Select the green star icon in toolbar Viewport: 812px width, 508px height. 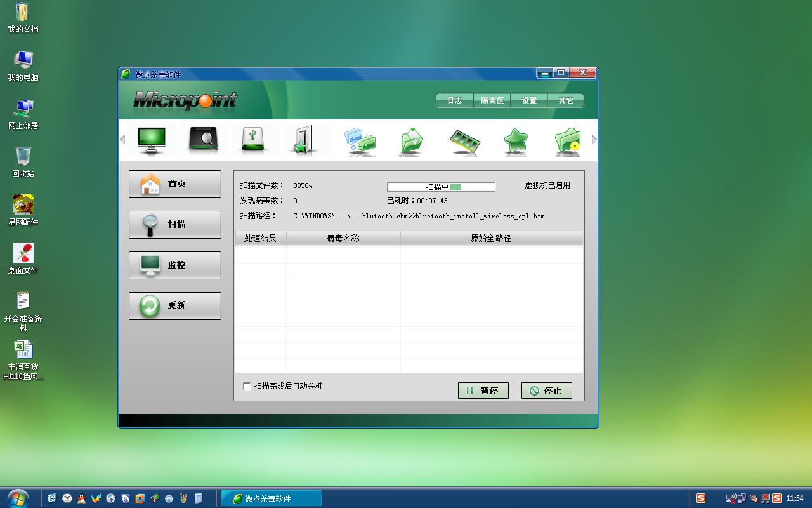pos(516,141)
